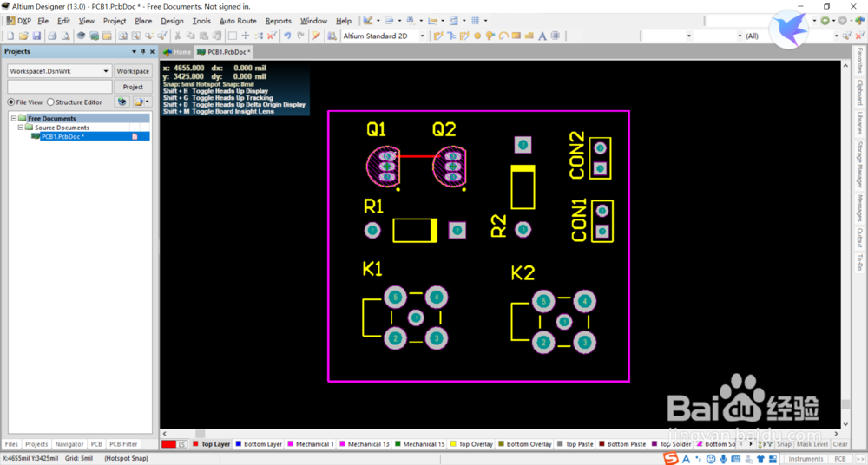
Task: Click the red current layer color swatch
Action: click(x=168, y=444)
